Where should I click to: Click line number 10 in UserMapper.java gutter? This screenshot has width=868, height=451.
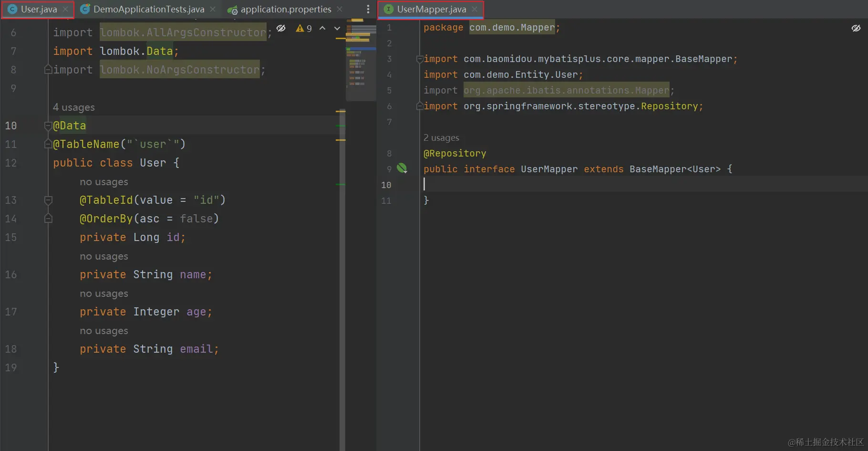tap(386, 185)
